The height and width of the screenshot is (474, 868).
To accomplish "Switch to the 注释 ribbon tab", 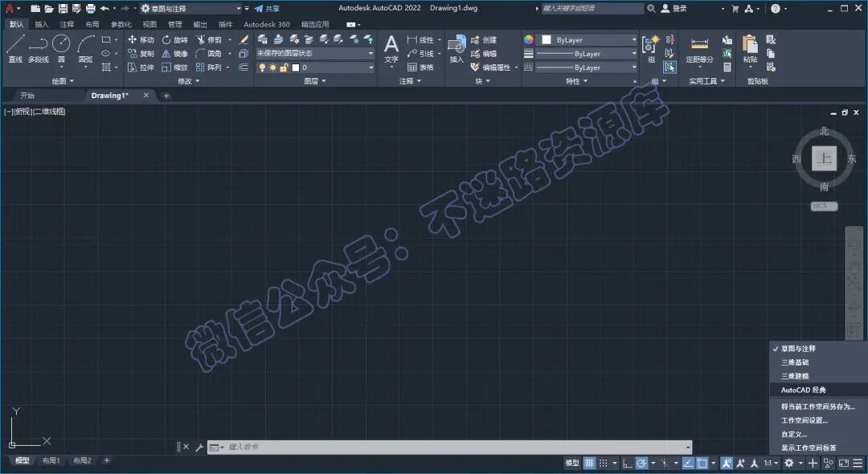I will (67, 24).
